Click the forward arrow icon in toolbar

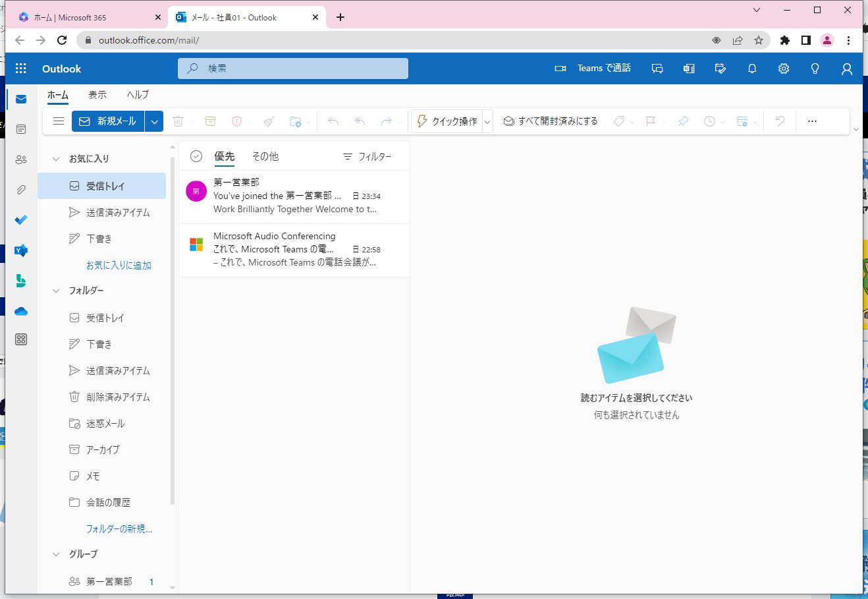click(x=386, y=121)
